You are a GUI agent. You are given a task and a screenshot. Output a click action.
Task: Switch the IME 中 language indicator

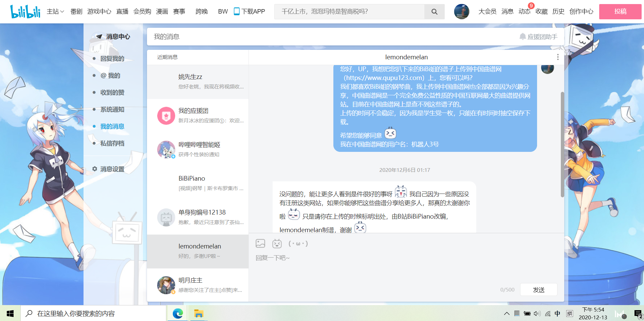click(557, 314)
